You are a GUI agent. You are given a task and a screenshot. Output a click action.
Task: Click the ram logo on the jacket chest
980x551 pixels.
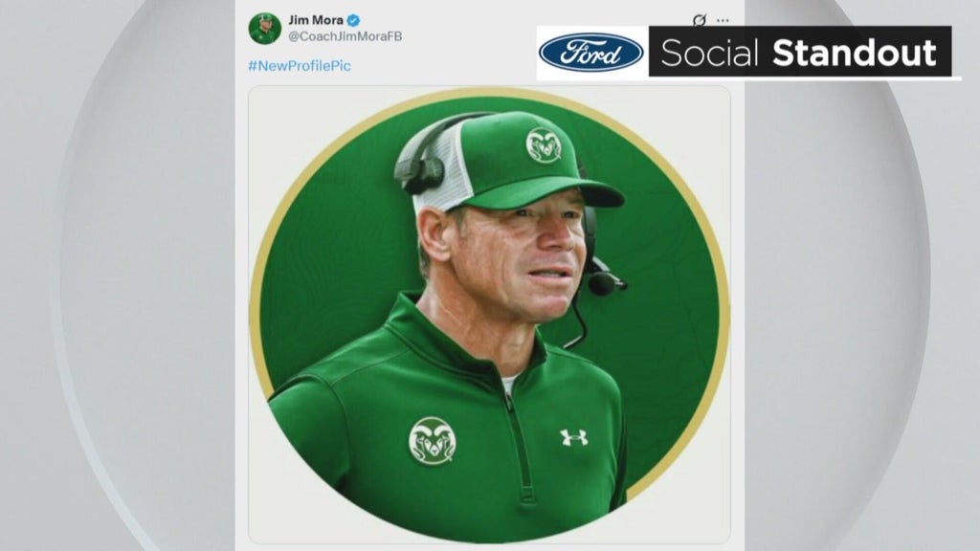click(x=432, y=440)
